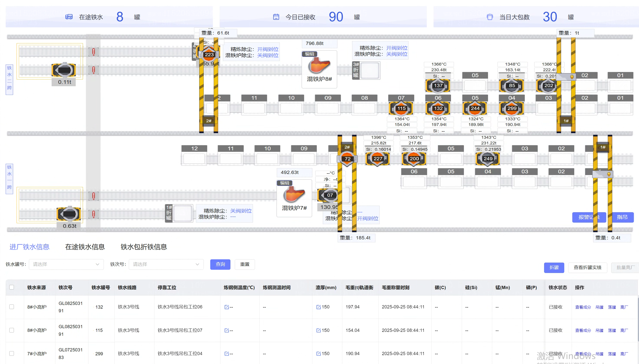Open the 铁次号 dropdown

(x=166, y=264)
